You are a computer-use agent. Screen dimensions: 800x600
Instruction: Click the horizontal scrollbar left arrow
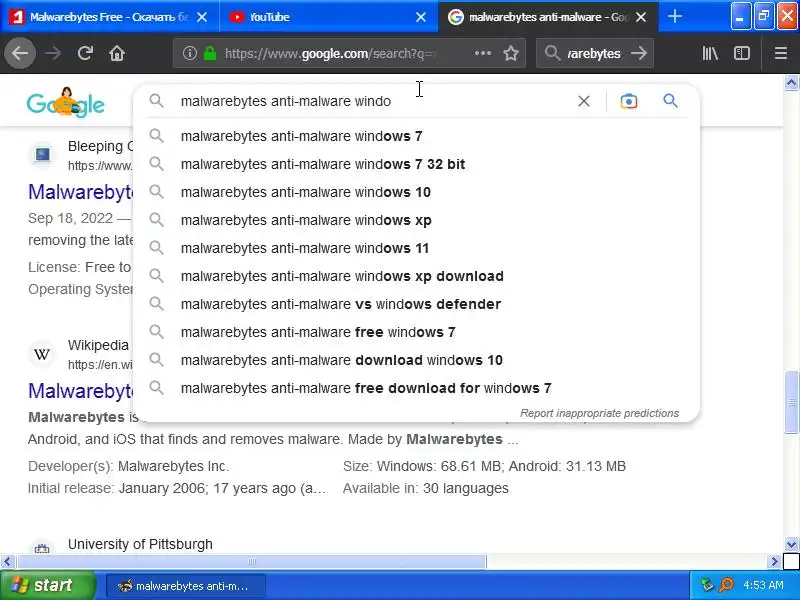(7, 562)
